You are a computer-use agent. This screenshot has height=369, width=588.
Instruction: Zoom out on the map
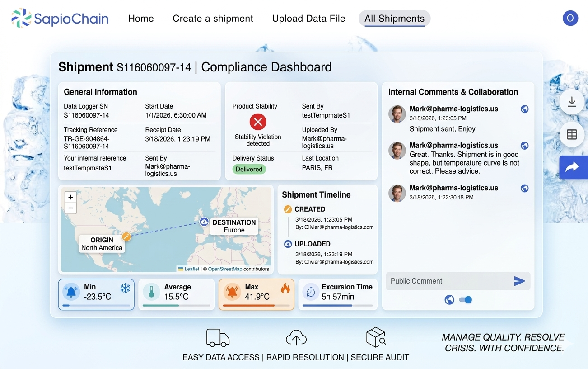coord(70,208)
